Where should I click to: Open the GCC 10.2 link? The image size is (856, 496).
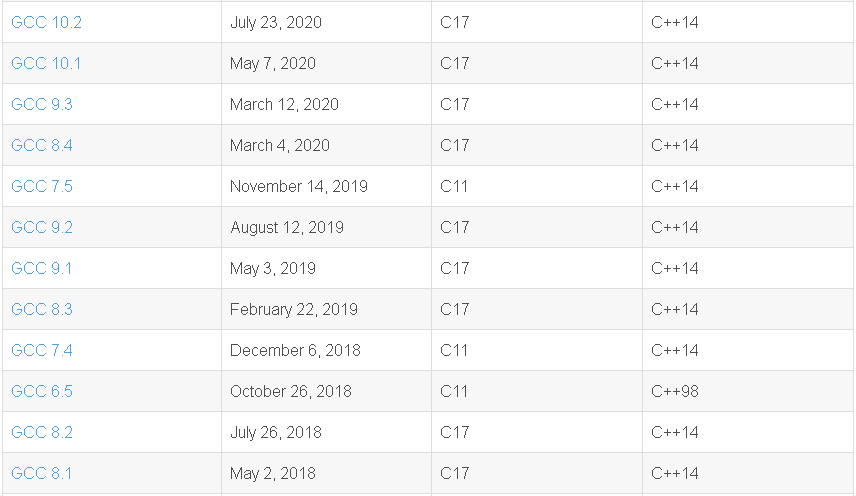click(x=46, y=22)
